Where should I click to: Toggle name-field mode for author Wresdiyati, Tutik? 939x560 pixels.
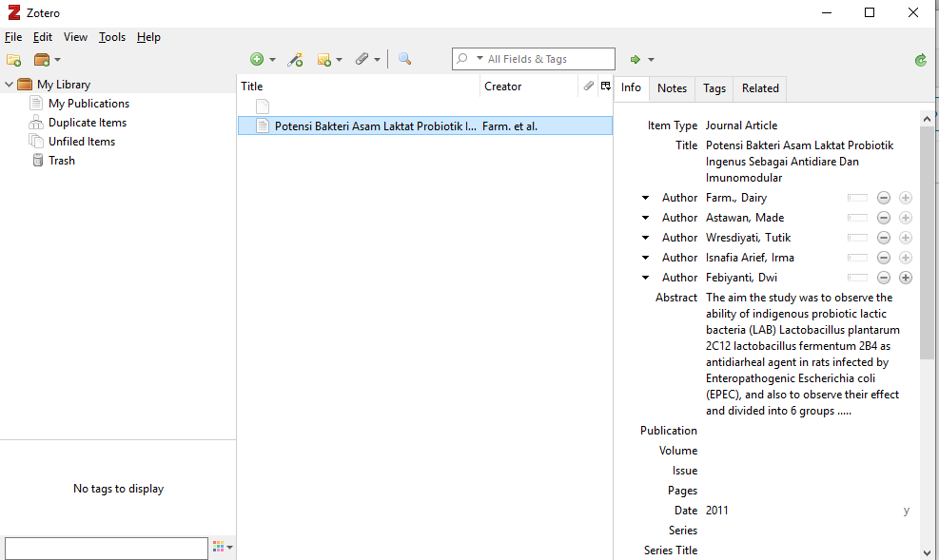coord(857,238)
